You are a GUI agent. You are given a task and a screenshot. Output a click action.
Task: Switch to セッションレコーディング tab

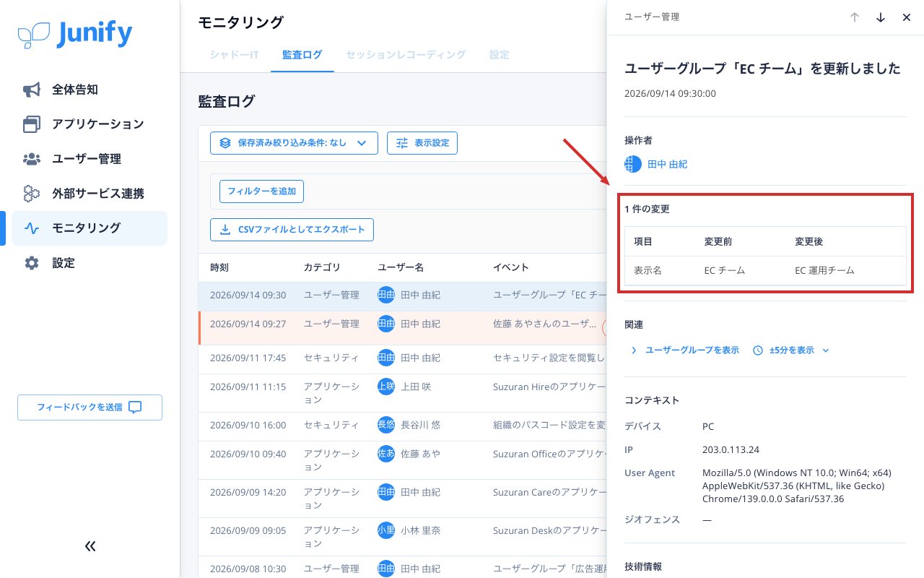pos(406,55)
